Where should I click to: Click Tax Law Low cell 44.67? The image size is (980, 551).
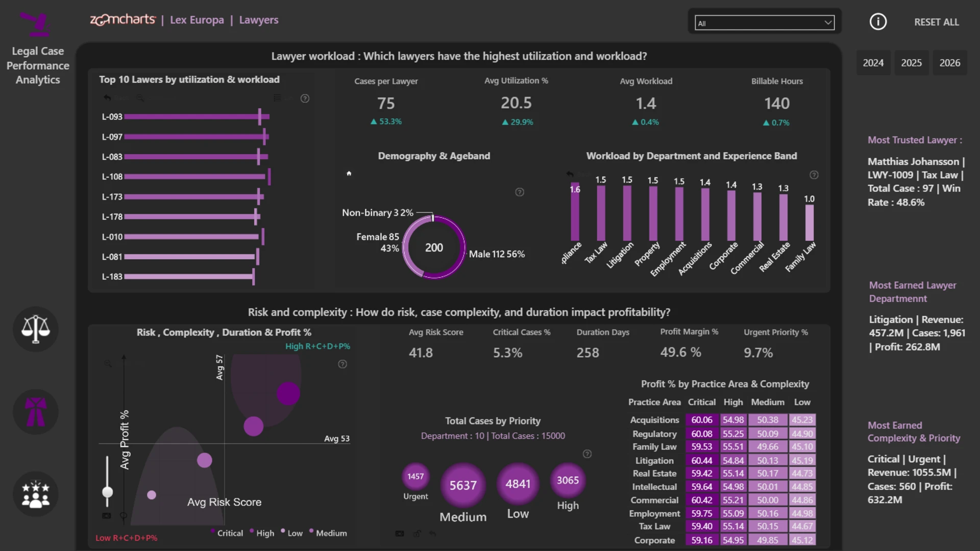point(802,526)
